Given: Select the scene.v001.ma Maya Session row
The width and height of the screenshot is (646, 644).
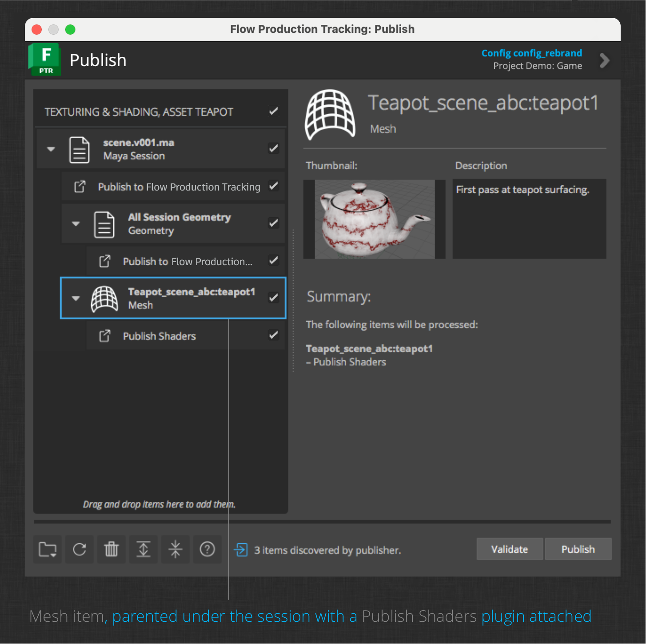Looking at the screenshot, I should tap(160, 149).
